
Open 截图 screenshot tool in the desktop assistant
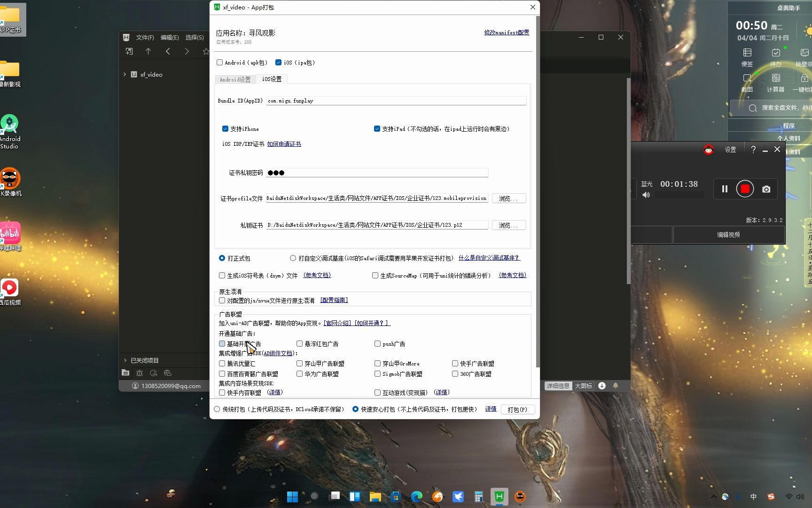[x=747, y=83]
